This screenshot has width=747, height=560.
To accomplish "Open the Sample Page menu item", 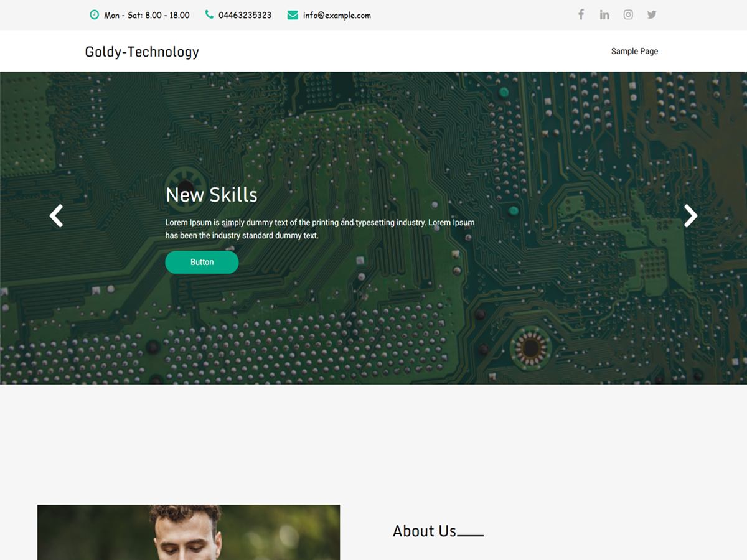I will [634, 51].
